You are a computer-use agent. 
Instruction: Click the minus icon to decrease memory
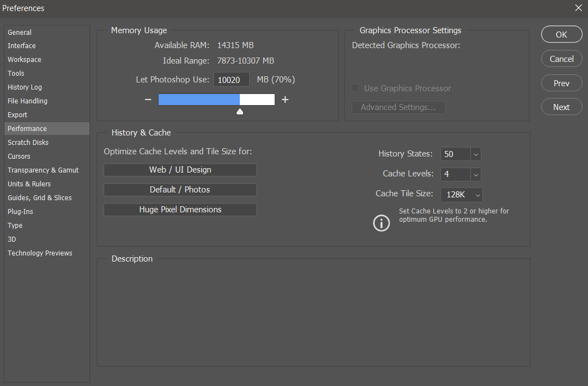point(148,100)
